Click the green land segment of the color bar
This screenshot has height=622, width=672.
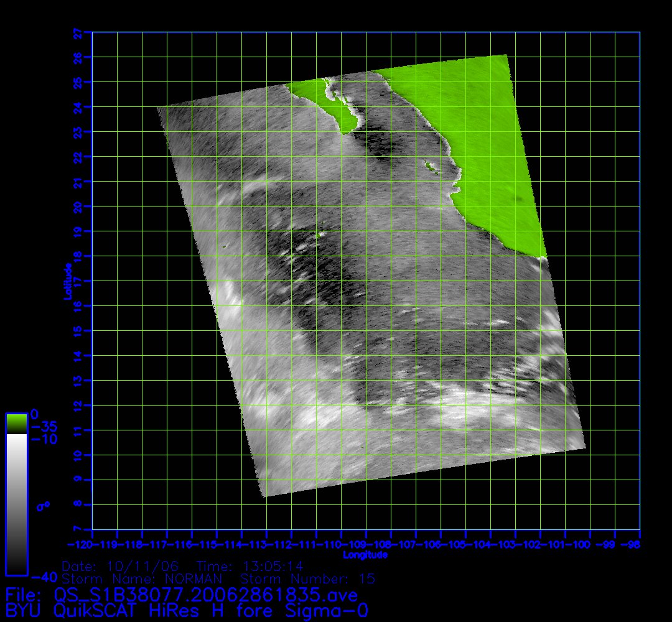(x=16, y=424)
